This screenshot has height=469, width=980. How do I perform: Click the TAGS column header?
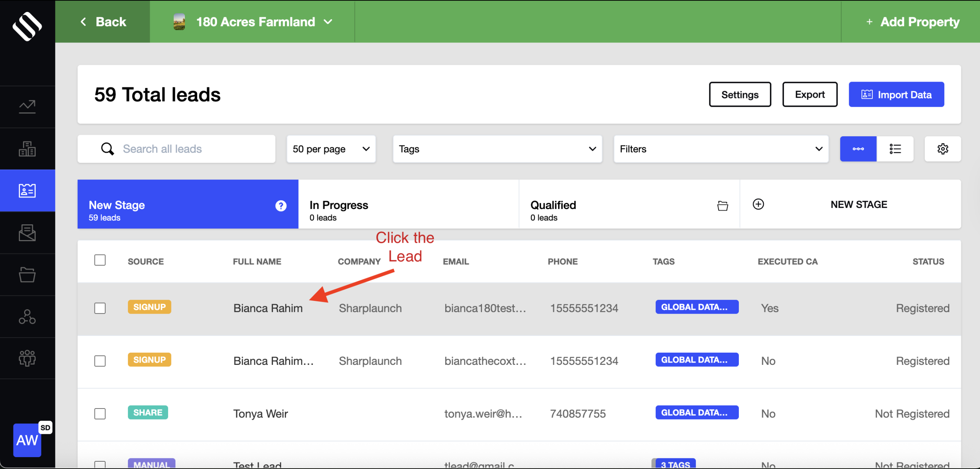(663, 262)
